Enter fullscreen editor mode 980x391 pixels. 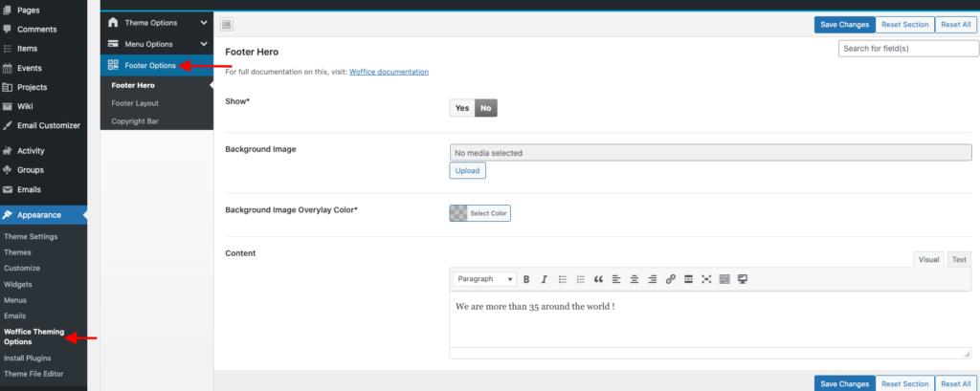[x=706, y=279]
